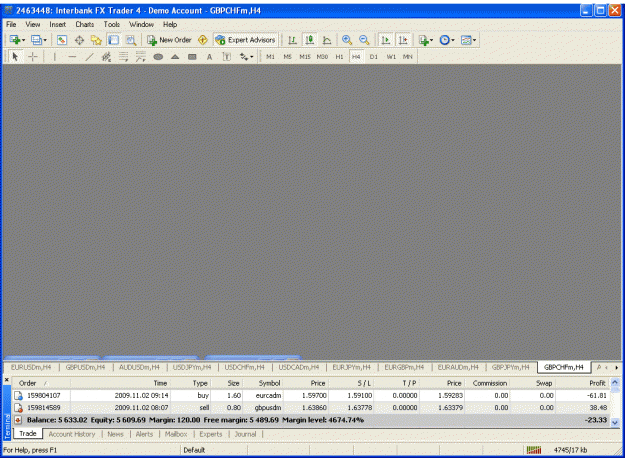Click the trade list scroll down arrow
Image resolution: width=625 pixels, height=458 pixels.
615,422
